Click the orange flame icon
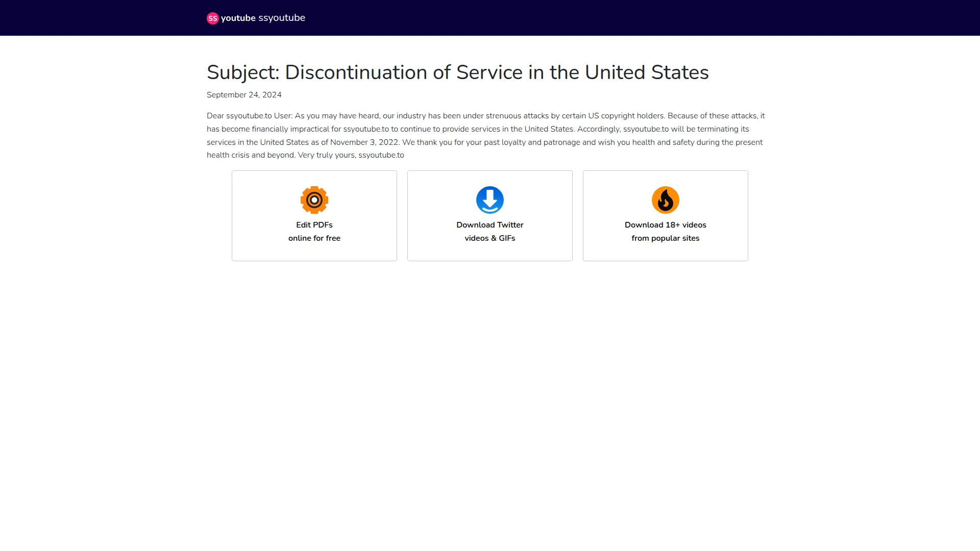Image resolution: width=980 pixels, height=551 pixels. (x=666, y=200)
